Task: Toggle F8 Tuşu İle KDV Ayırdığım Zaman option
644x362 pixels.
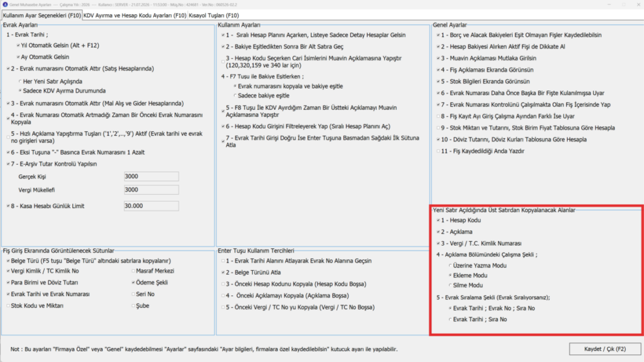Action: coord(223,111)
